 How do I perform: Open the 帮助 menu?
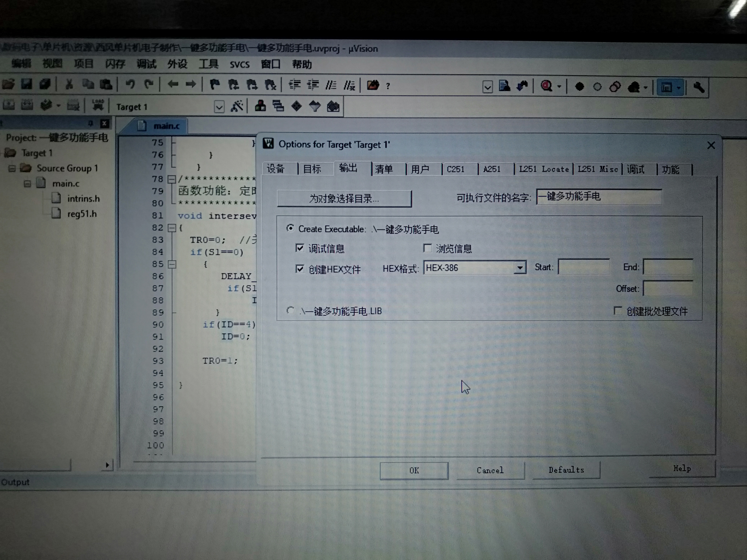coord(301,64)
